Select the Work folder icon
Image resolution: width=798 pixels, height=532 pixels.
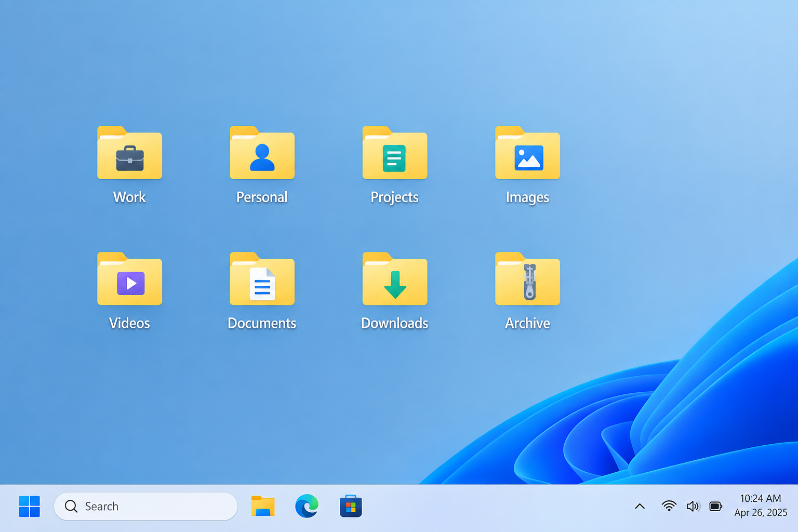tap(129, 153)
